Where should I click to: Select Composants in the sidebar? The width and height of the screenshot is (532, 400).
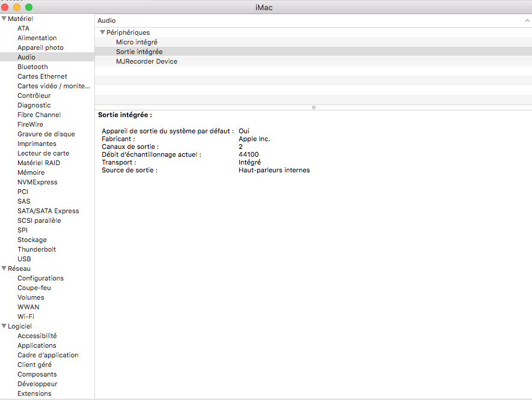click(37, 374)
